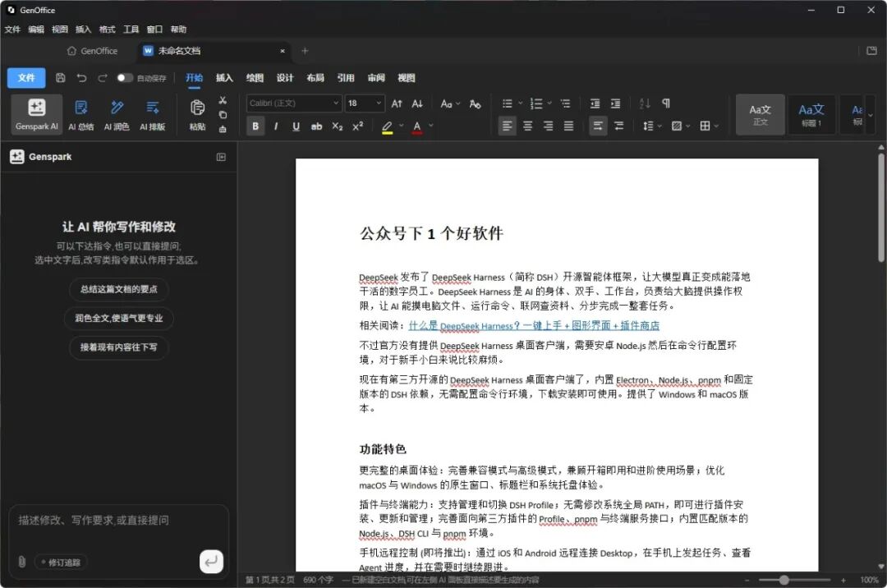Expand the bullet list style dropdown arrow
Screen dimensions: 887x588
tap(521, 103)
